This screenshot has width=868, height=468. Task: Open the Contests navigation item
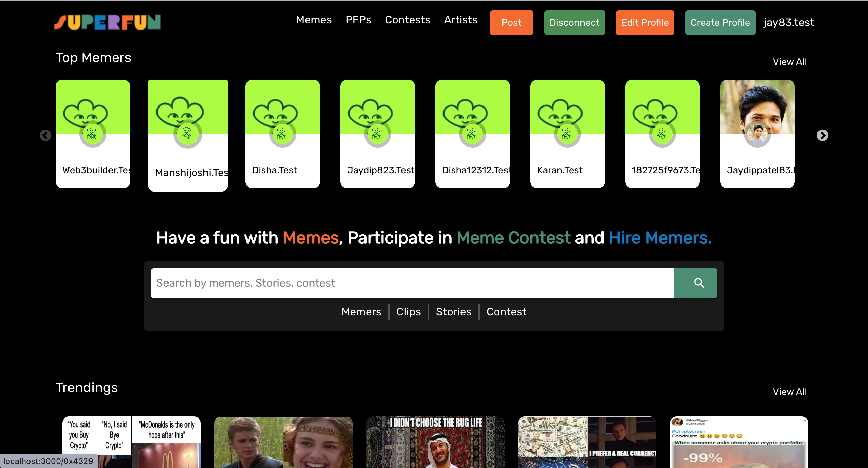pyautogui.click(x=407, y=20)
